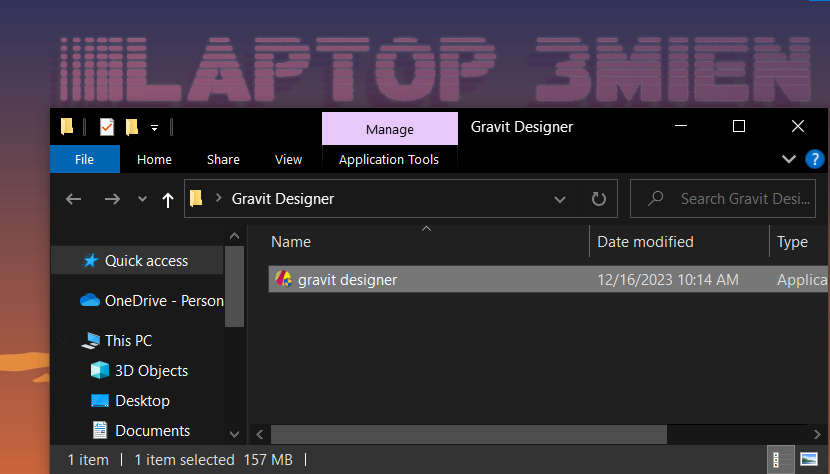Click the 3D Objects cube icon
This screenshot has width=830, height=474.
pyautogui.click(x=100, y=370)
